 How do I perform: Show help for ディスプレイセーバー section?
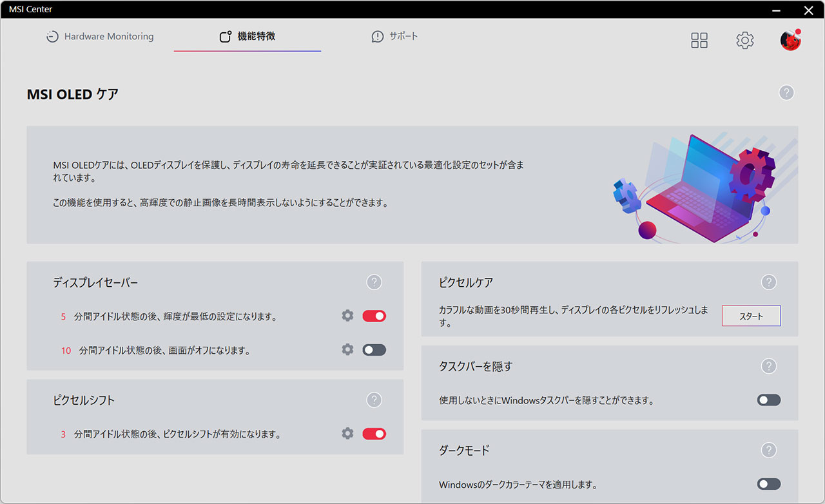374,282
